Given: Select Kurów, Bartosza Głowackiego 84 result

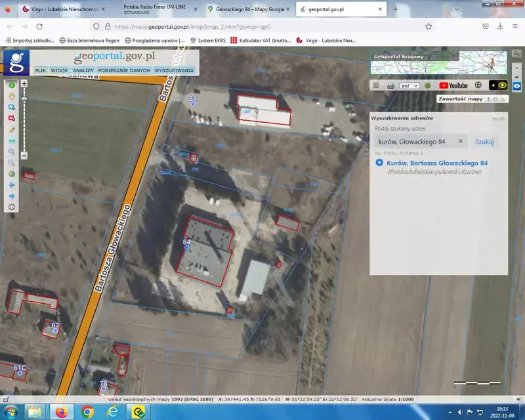Looking at the screenshot, I should (436, 163).
